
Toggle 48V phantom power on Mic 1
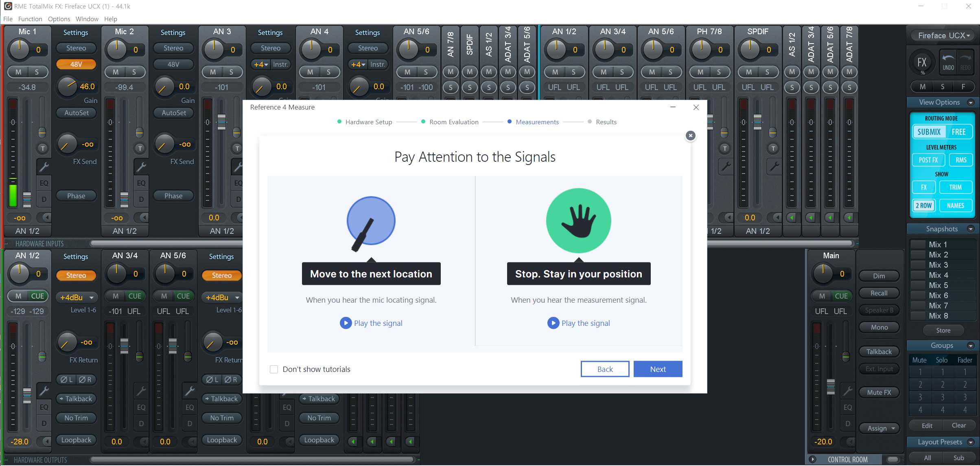(76, 64)
